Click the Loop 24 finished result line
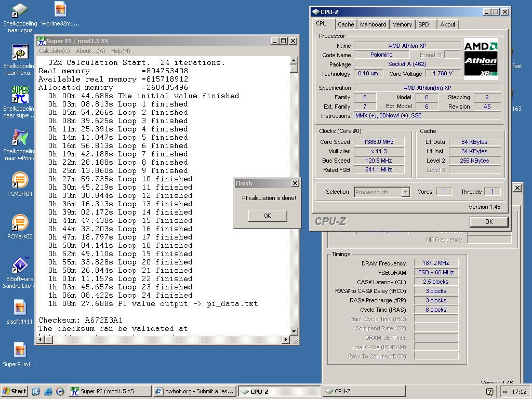The image size is (532, 399). 120,296
